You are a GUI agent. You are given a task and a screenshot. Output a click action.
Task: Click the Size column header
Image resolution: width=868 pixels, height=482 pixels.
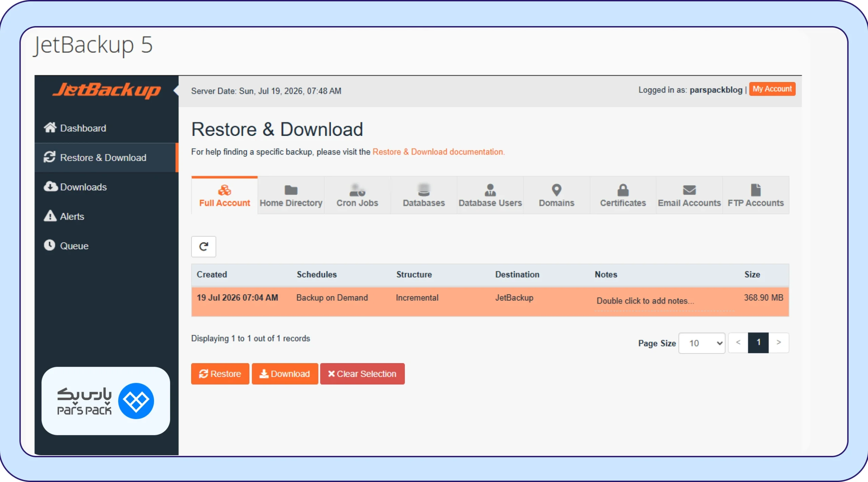752,275
